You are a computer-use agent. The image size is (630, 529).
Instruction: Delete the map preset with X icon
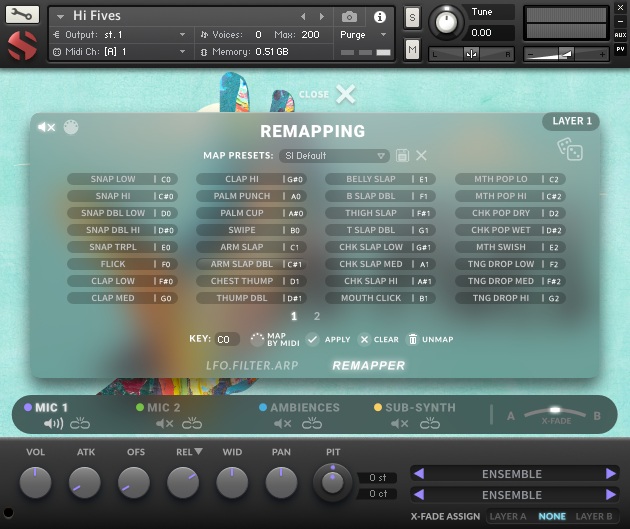[x=421, y=155]
